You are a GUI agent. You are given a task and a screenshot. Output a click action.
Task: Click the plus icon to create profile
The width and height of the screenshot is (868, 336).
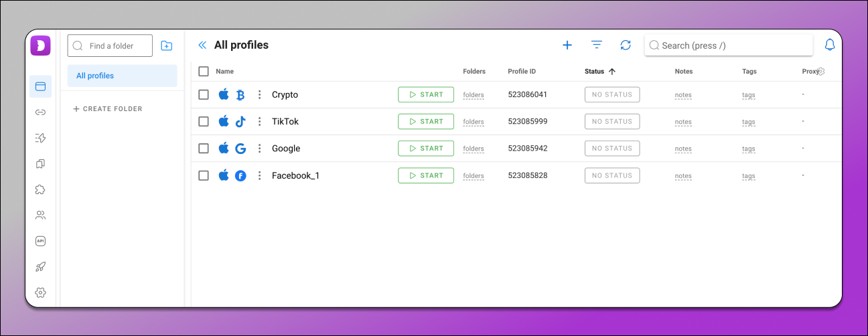pyautogui.click(x=567, y=45)
